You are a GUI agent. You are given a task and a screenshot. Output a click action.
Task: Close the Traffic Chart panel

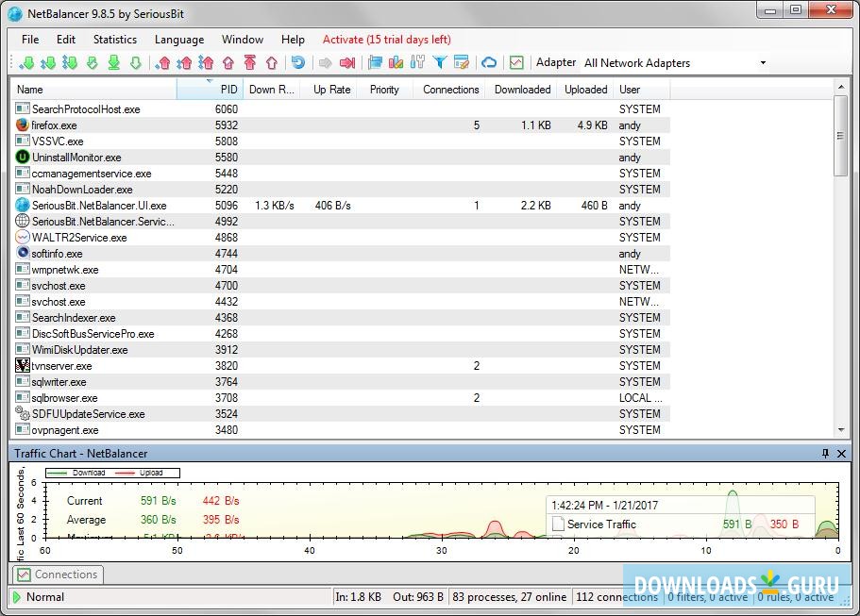coord(841,453)
